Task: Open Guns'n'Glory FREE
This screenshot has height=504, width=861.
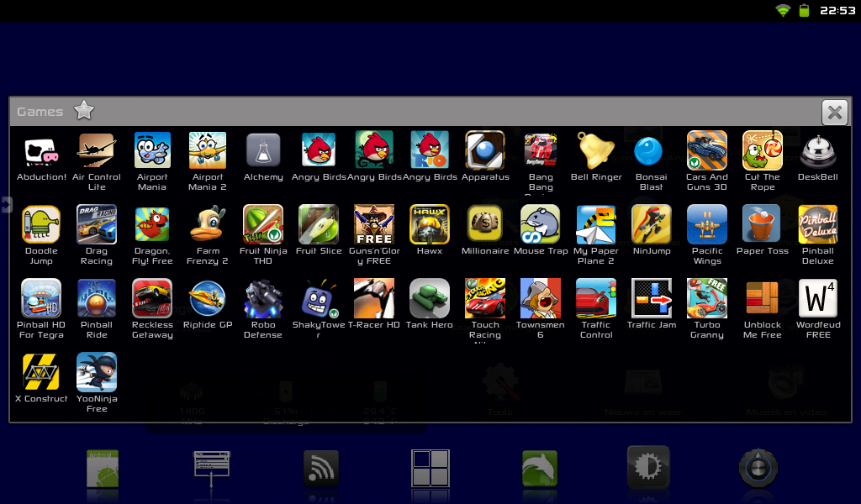Action: 374,224
